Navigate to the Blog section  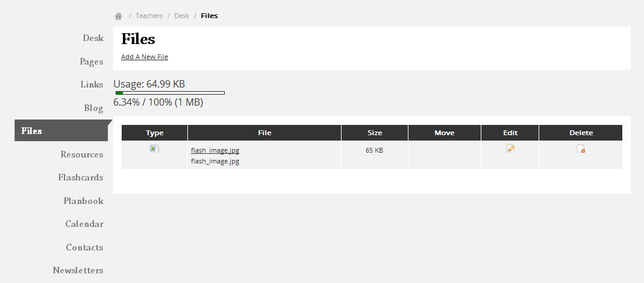click(x=93, y=108)
